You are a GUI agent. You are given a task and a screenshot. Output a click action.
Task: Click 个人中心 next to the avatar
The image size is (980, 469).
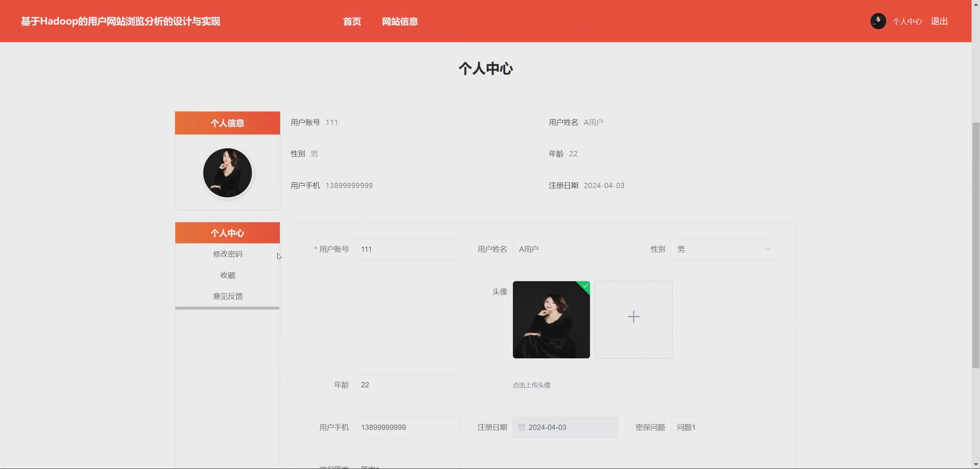point(908,21)
